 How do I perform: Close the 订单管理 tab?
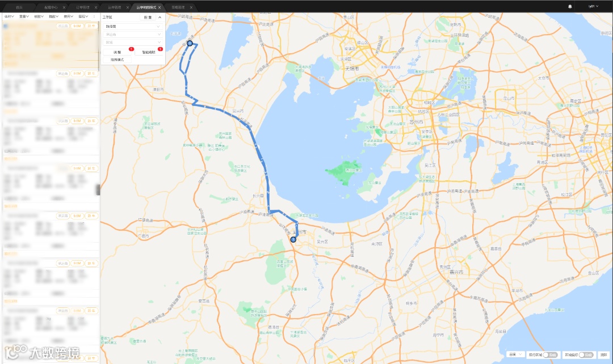click(96, 7)
